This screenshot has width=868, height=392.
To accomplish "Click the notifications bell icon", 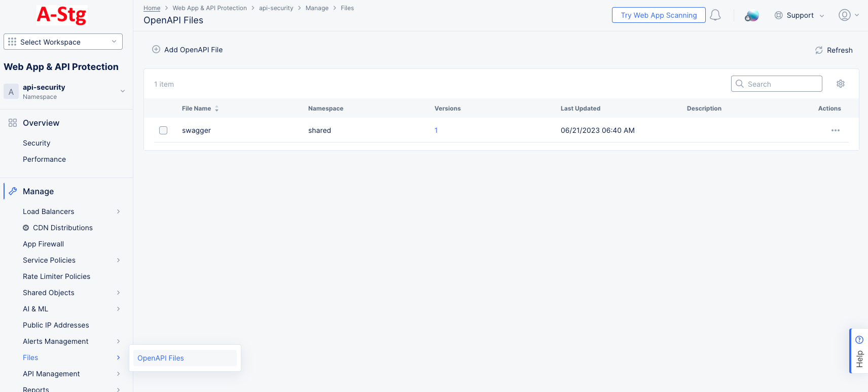I will [715, 15].
